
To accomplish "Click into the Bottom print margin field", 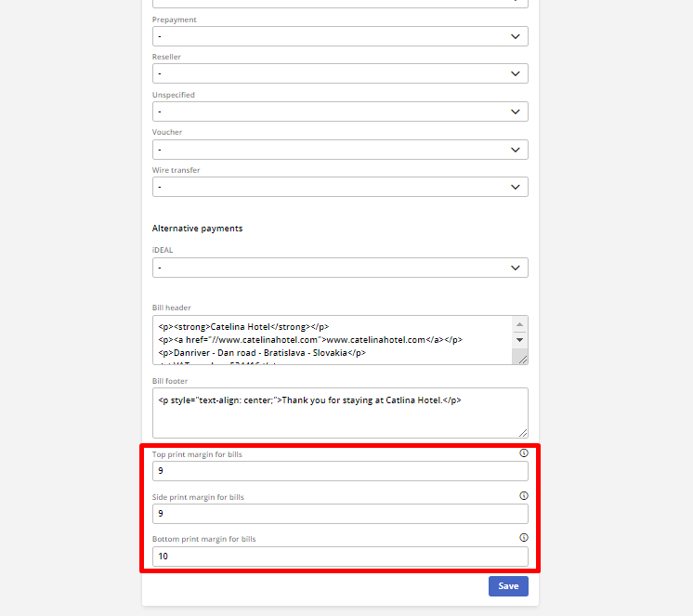I will tap(340, 557).
